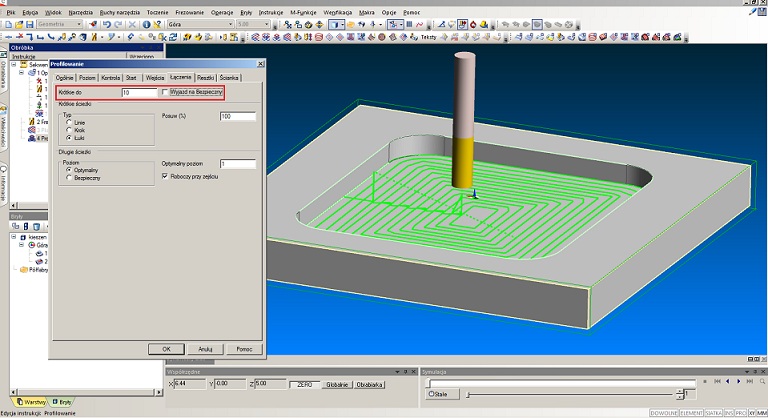Click the ZERO button
Viewport: 768px width, 418px height.
tap(304, 385)
